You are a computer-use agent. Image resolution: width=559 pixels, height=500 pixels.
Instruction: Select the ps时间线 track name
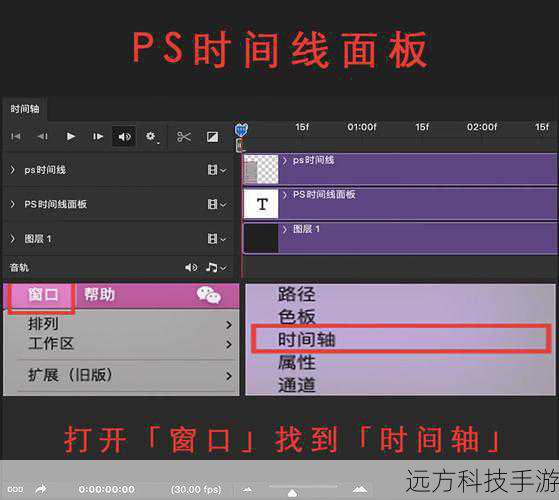click(x=45, y=170)
